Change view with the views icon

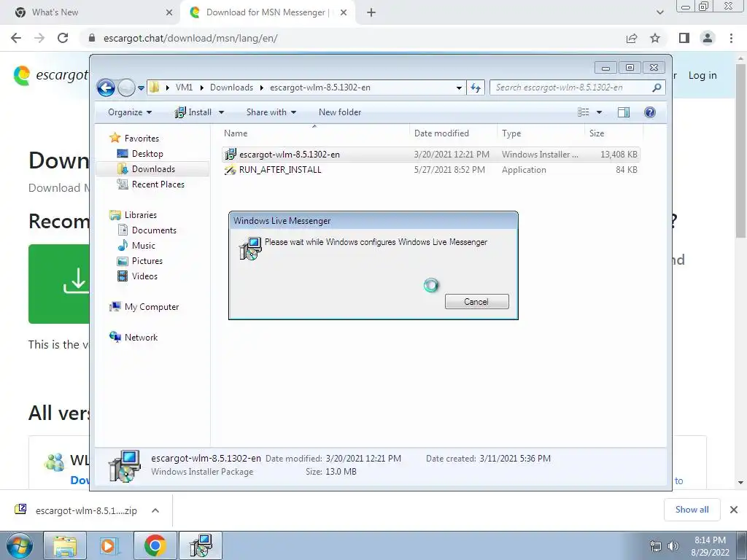click(583, 112)
